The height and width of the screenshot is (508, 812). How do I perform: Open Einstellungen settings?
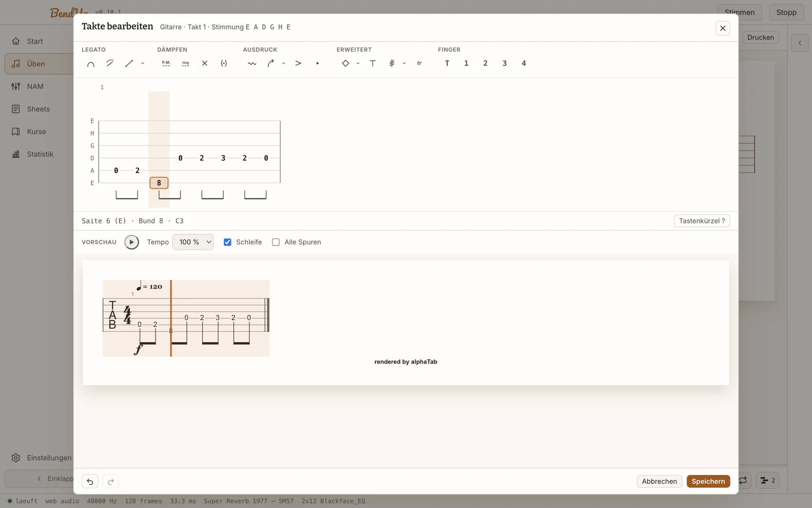tap(41, 458)
